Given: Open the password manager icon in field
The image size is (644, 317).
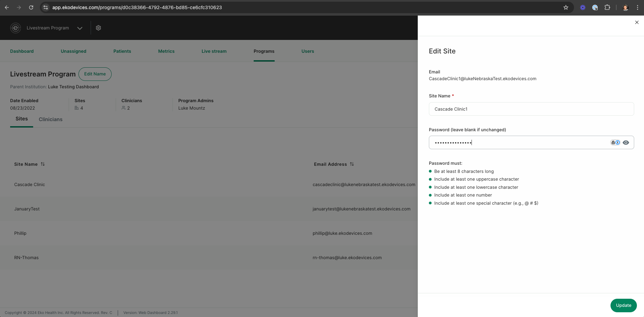Looking at the screenshot, I should click(615, 142).
